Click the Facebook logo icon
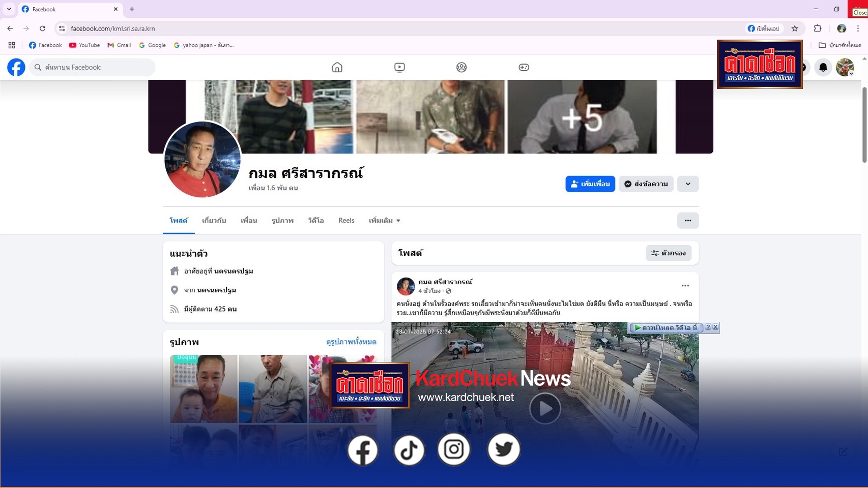 (x=16, y=67)
